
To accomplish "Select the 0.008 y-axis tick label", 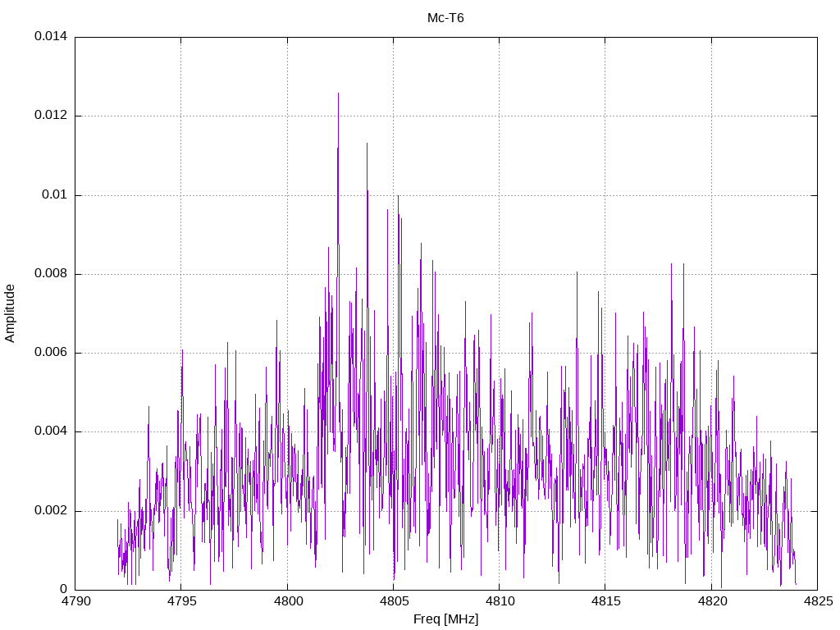I will [x=51, y=274].
